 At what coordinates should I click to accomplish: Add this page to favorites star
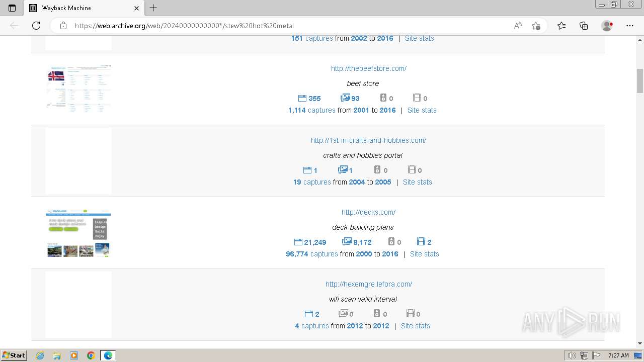click(x=536, y=26)
